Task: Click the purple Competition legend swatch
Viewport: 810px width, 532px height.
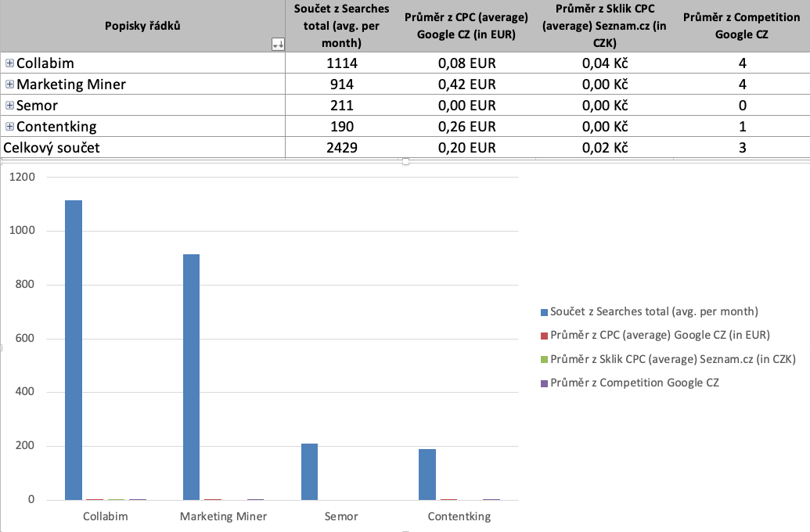Action: point(544,383)
